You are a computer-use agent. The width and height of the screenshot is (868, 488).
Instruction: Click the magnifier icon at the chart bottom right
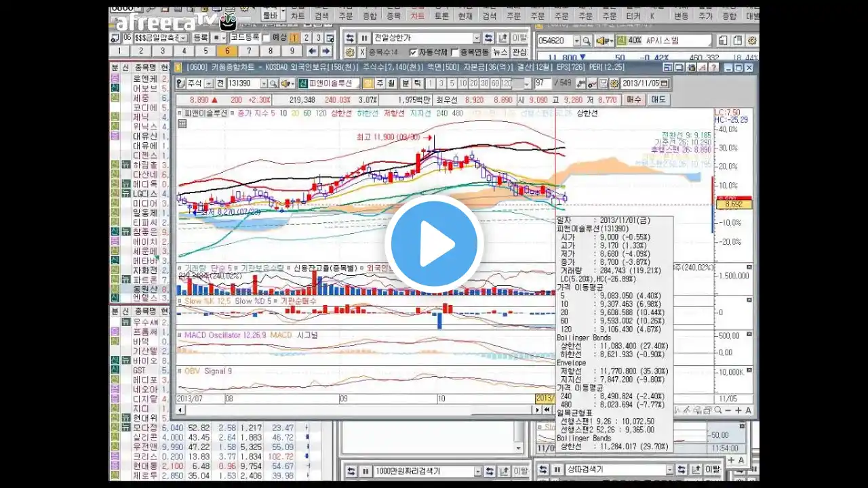(x=717, y=410)
